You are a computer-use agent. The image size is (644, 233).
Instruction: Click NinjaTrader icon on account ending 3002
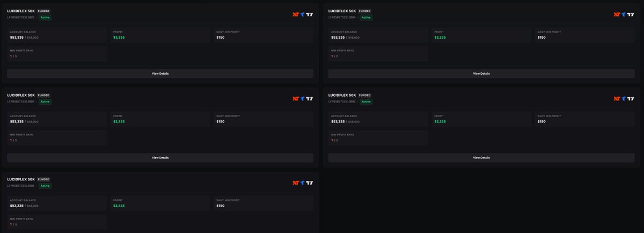pyautogui.click(x=617, y=99)
